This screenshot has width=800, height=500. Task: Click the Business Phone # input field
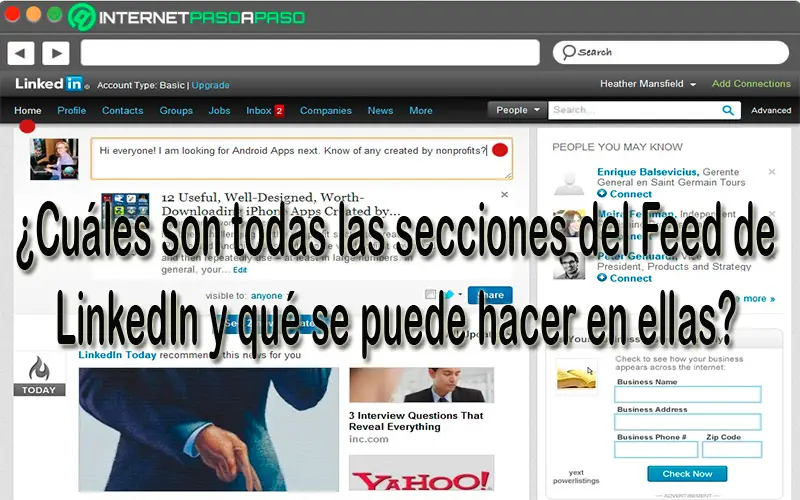click(656, 449)
